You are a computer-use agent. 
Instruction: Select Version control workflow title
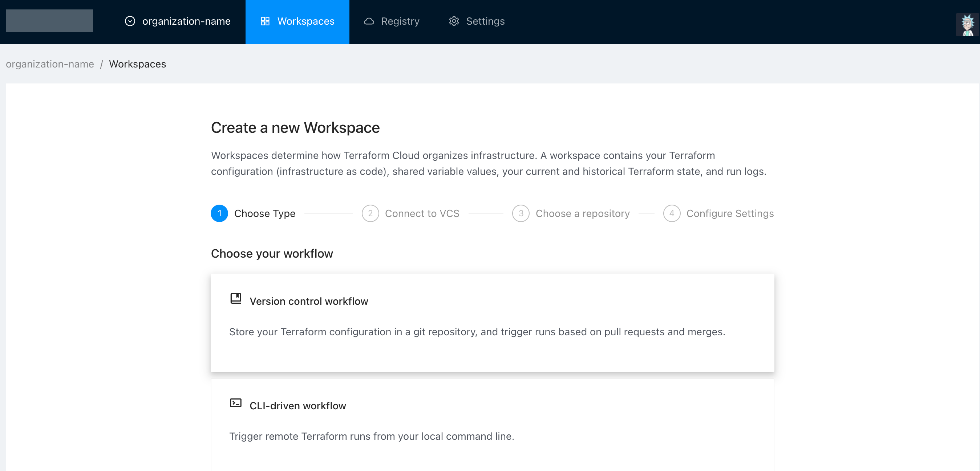309,301
